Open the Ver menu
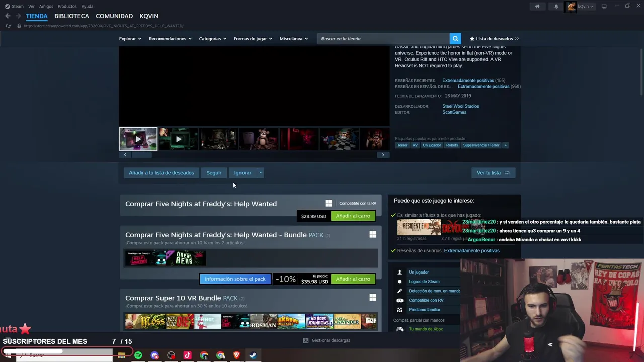644x362 pixels. pyautogui.click(x=31, y=7)
